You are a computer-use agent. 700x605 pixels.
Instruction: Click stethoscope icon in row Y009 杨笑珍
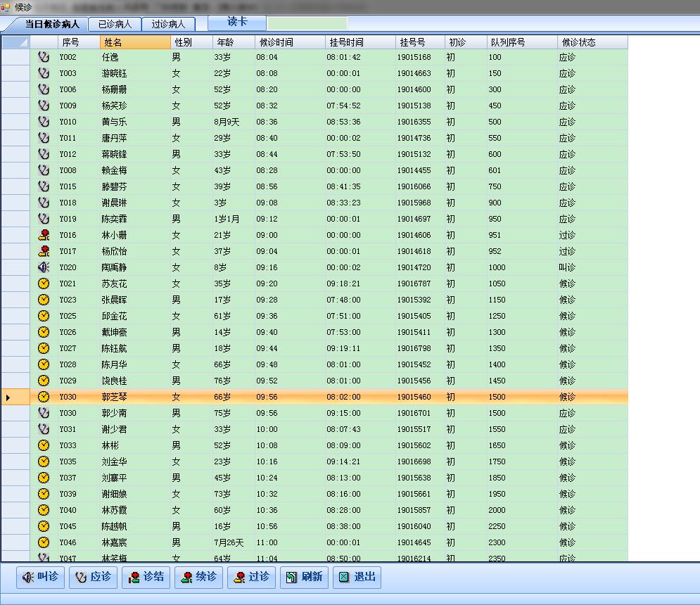coord(44,106)
